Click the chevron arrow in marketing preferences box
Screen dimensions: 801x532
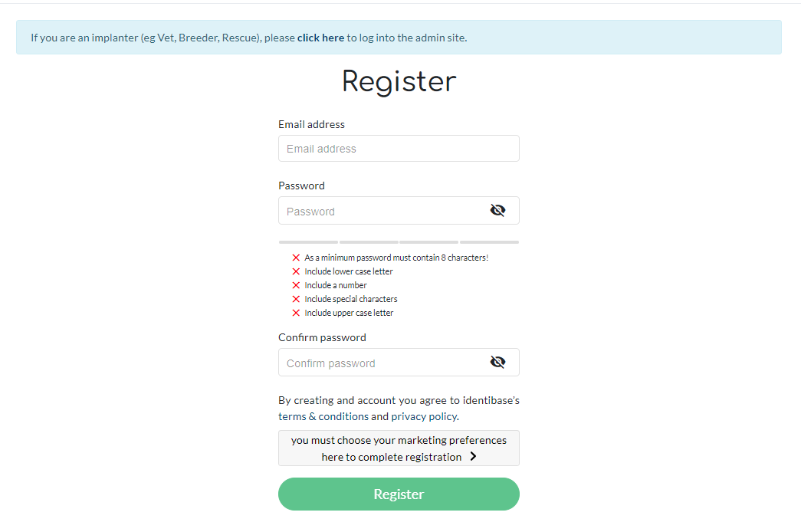pos(473,455)
